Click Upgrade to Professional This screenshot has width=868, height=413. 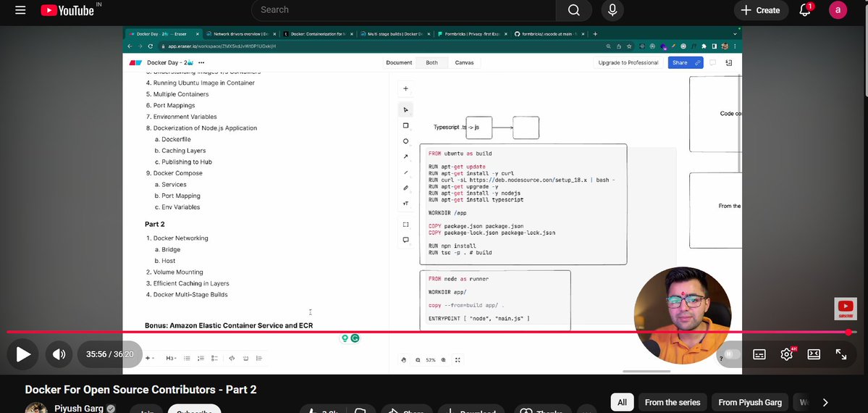(x=628, y=62)
